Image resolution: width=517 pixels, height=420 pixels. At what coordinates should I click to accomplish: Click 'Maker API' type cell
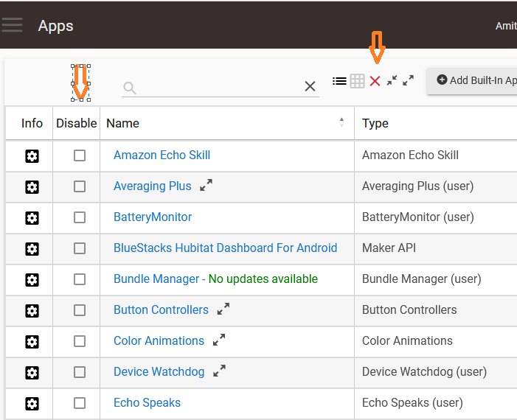389,248
